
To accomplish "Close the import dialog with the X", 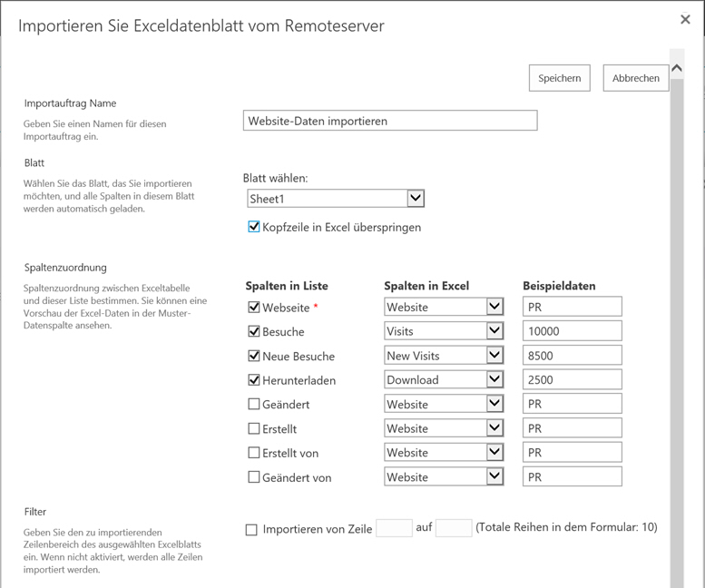I will coord(685,19).
